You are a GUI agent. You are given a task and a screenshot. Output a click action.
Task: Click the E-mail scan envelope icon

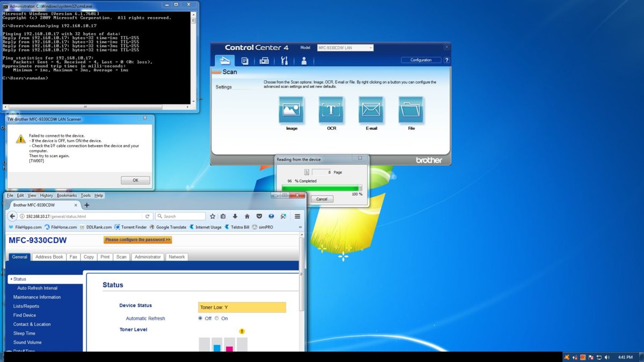pyautogui.click(x=371, y=110)
